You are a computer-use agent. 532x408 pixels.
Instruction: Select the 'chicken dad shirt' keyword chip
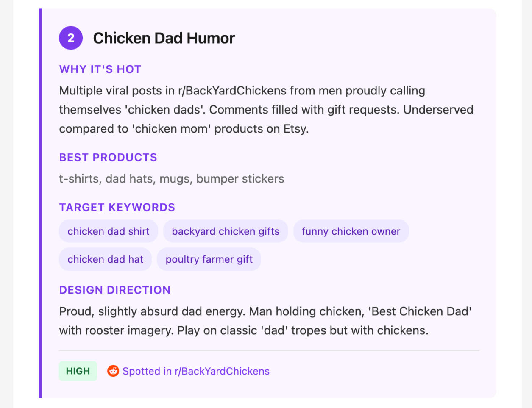[x=109, y=231]
